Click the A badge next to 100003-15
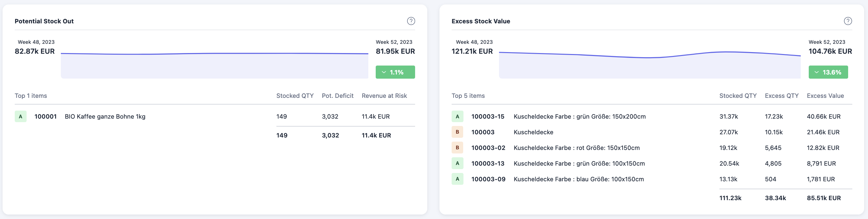 [457, 116]
